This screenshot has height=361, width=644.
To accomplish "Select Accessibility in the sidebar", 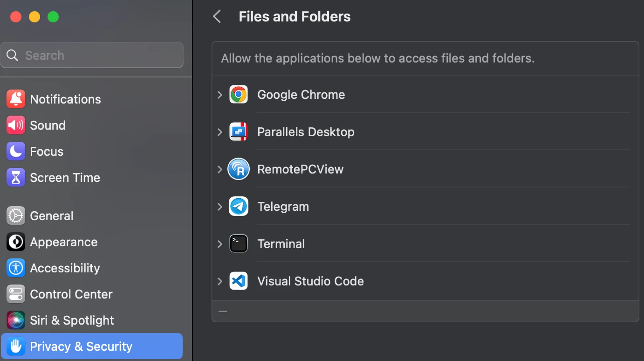I will [65, 268].
